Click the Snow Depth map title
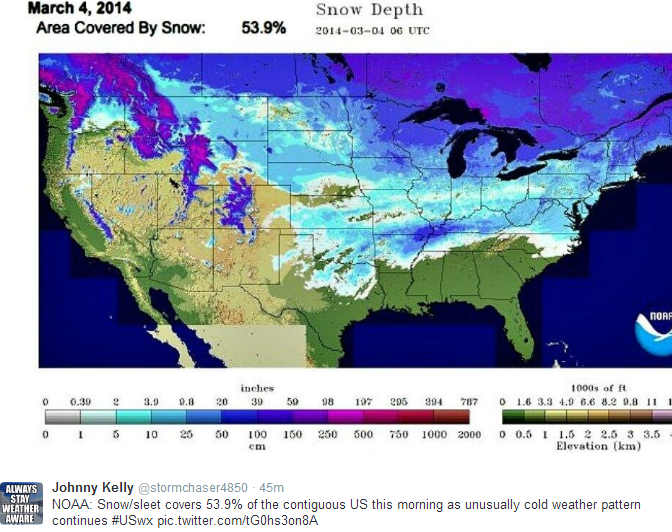The height and width of the screenshot is (532, 672). 369,10
